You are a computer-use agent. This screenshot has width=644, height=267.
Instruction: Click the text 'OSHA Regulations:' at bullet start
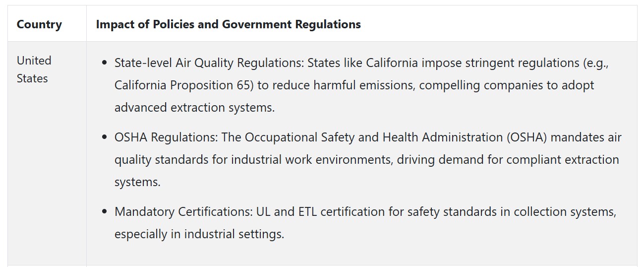pos(166,137)
